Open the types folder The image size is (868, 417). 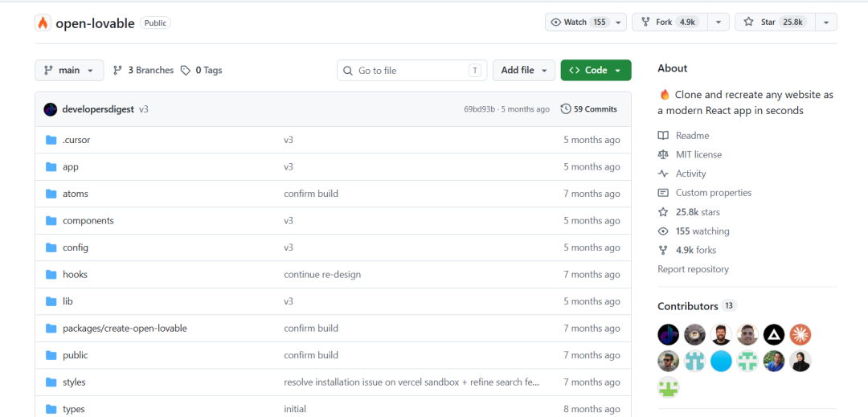[74, 409]
